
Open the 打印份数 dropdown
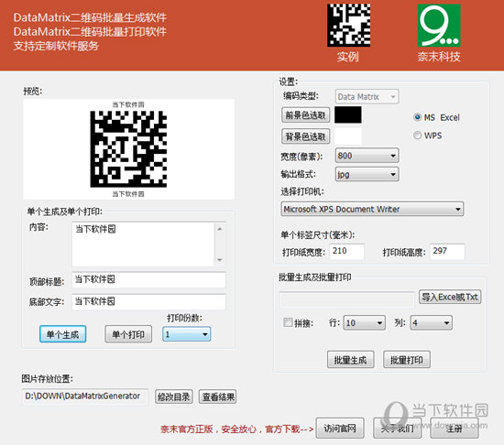point(186,334)
